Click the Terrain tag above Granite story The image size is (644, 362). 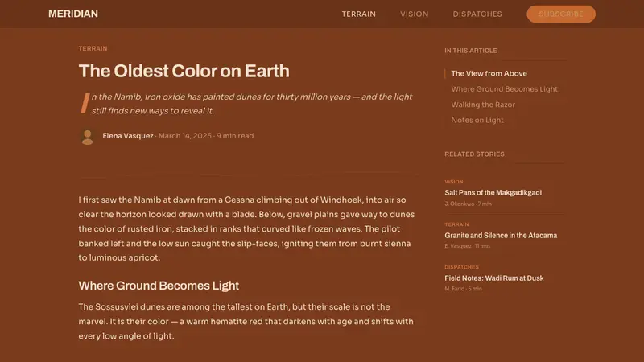[456, 224]
